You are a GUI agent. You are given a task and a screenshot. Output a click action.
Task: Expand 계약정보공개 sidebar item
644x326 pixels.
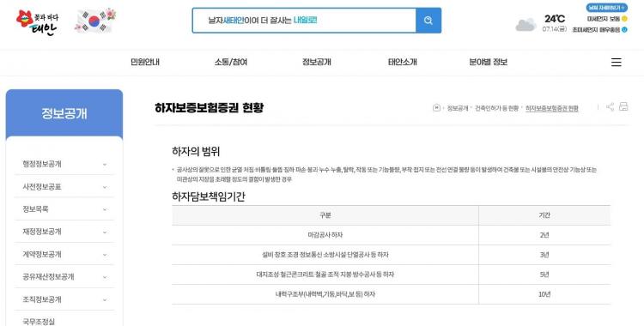[x=64, y=254]
